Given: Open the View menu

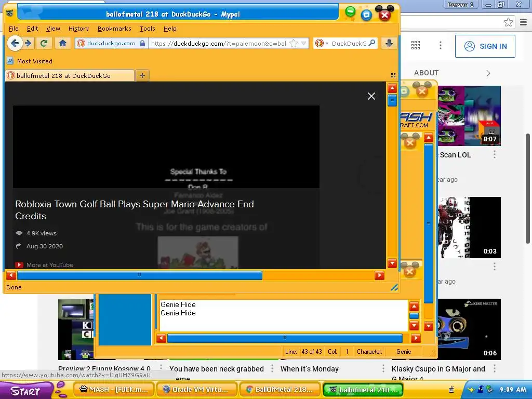Looking at the screenshot, I should [x=54, y=29].
